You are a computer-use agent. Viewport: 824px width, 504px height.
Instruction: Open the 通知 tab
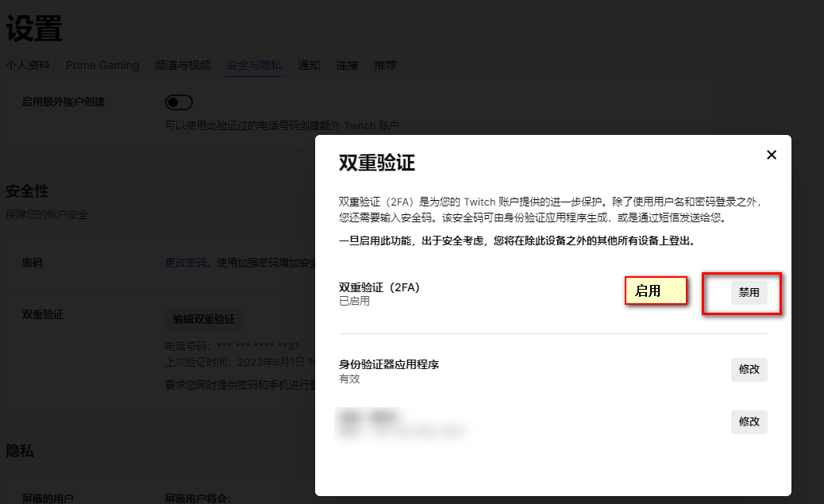tap(309, 65)
